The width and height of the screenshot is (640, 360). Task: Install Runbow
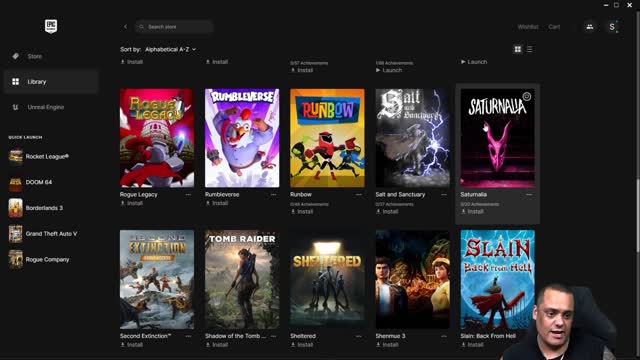click(x=302, y=212)
